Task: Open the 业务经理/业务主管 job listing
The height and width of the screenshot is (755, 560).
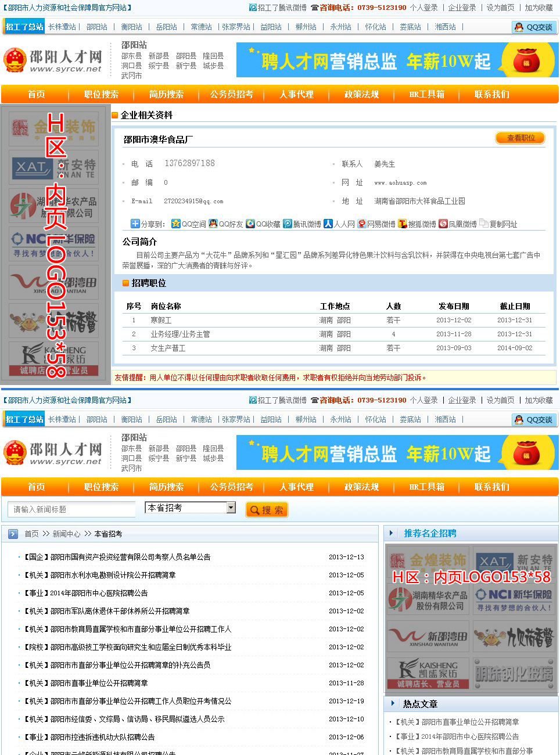Action: 180,335
